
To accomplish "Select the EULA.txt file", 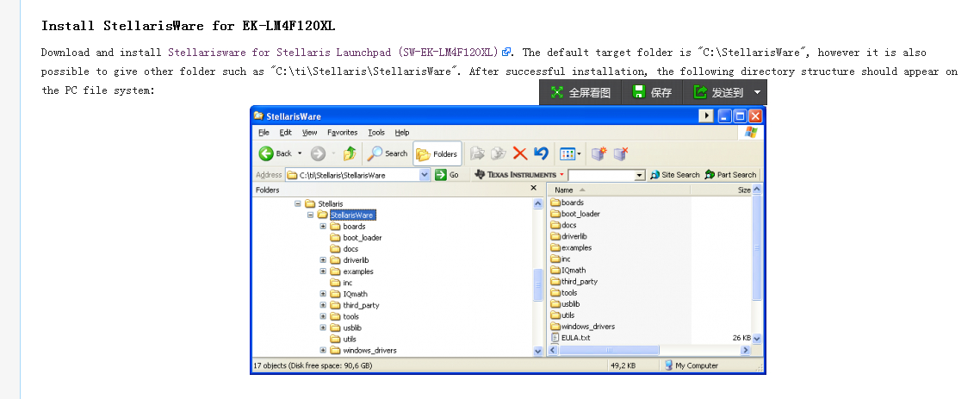I will coord(570,338).
